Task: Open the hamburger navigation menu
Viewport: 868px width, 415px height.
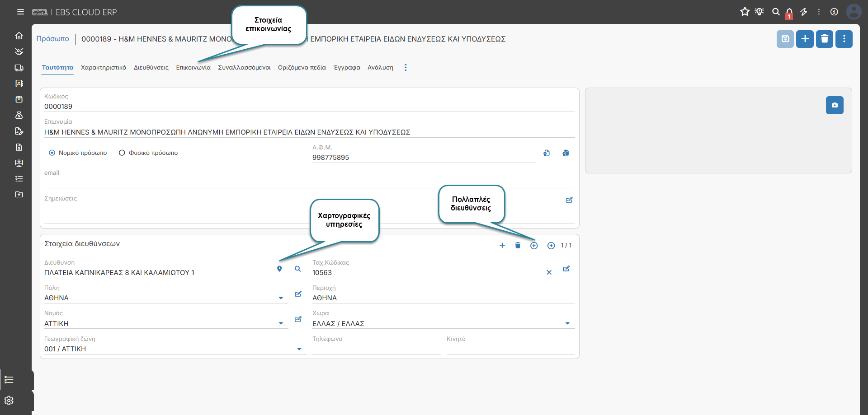Action: click(20, 12)
